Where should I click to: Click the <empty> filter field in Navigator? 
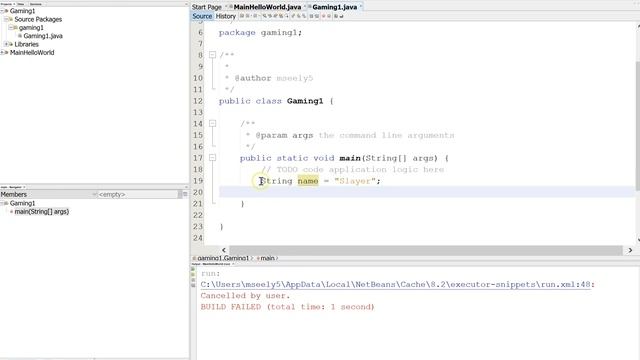(138, 194)
